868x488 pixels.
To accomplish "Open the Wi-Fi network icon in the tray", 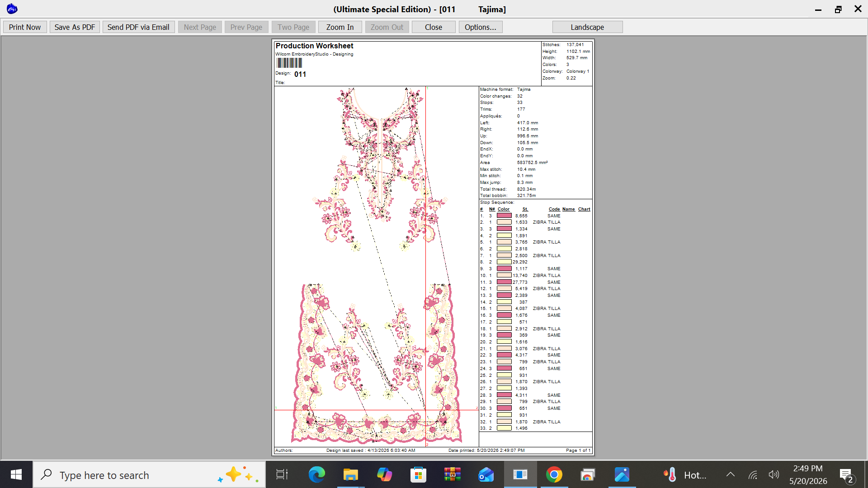I will pyautogui.click(x=753, y=474).
